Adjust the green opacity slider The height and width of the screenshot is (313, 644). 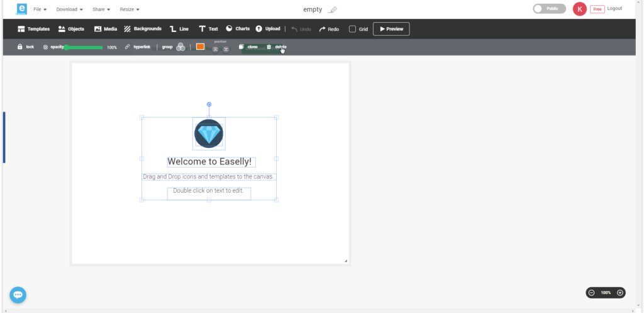pos(84,48)
